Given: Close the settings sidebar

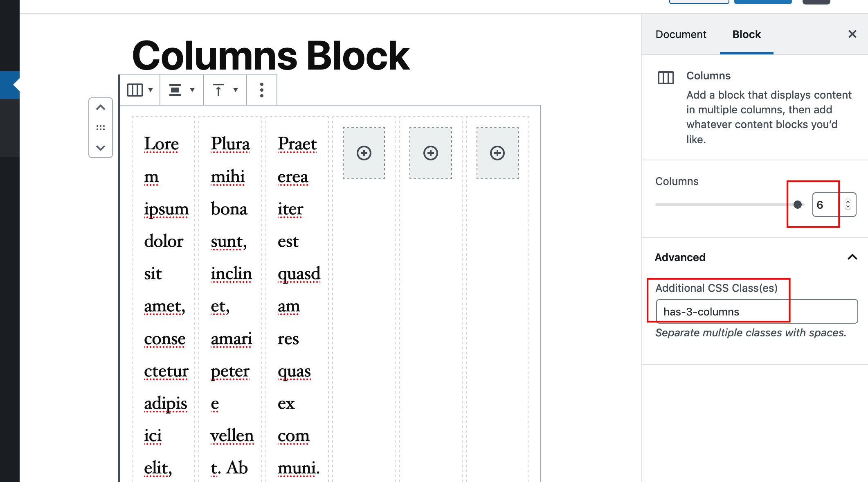Looking at the screenshot, I should 852,34.
